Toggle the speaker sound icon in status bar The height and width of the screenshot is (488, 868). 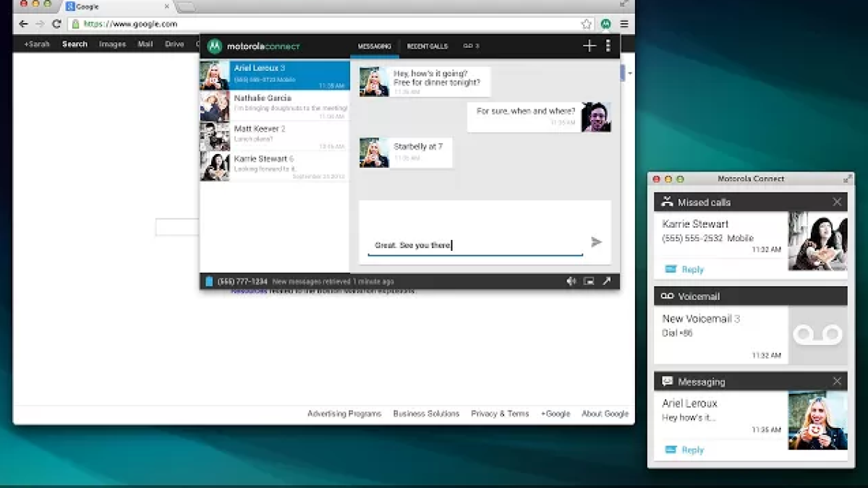(571, 281)
